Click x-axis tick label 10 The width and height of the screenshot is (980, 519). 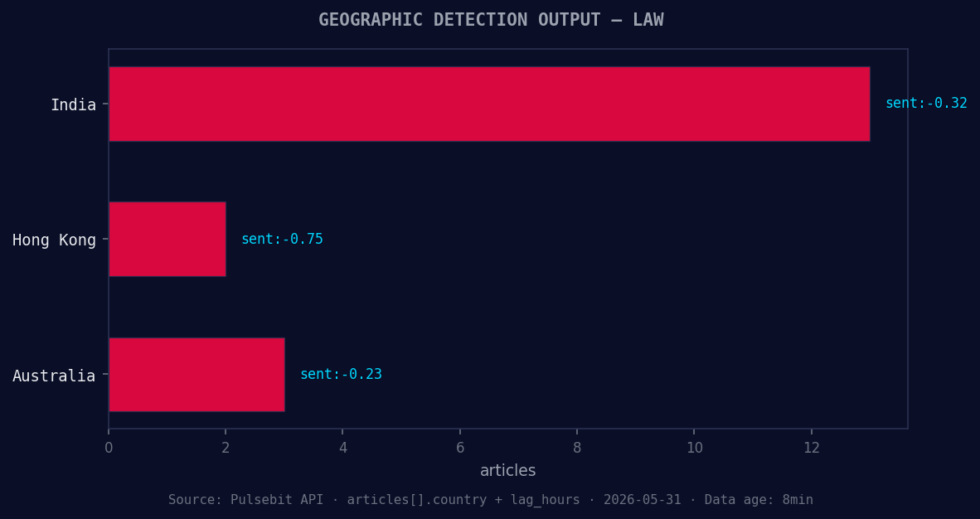point(694,448)
